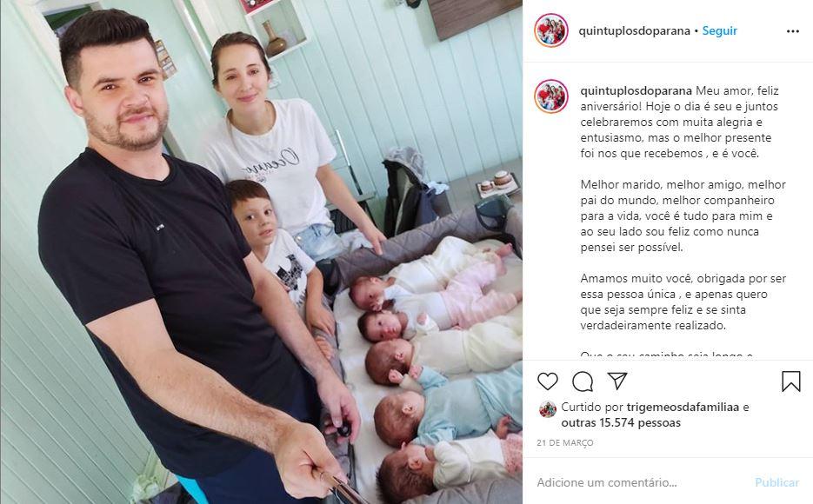Like the post with the heart icon
Viewport: 813px width, 504px height.
click(x=548, y=381)
